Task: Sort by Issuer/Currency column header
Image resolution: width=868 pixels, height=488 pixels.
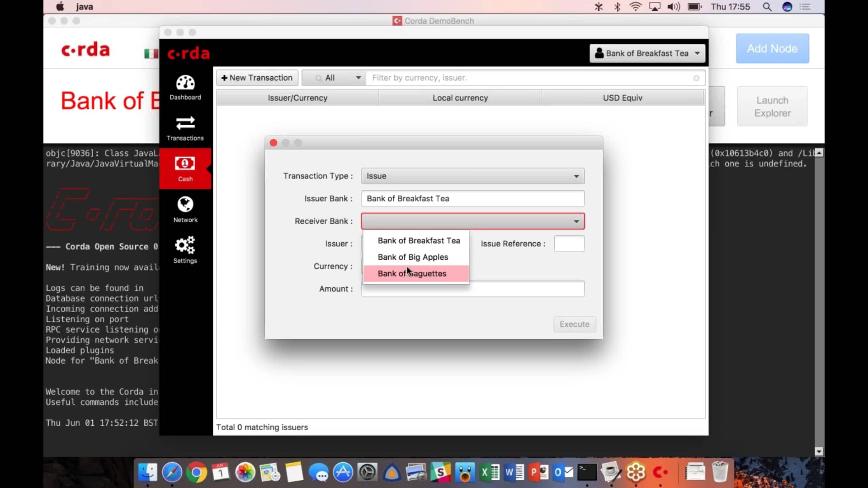Action: (x=297, y=98)
